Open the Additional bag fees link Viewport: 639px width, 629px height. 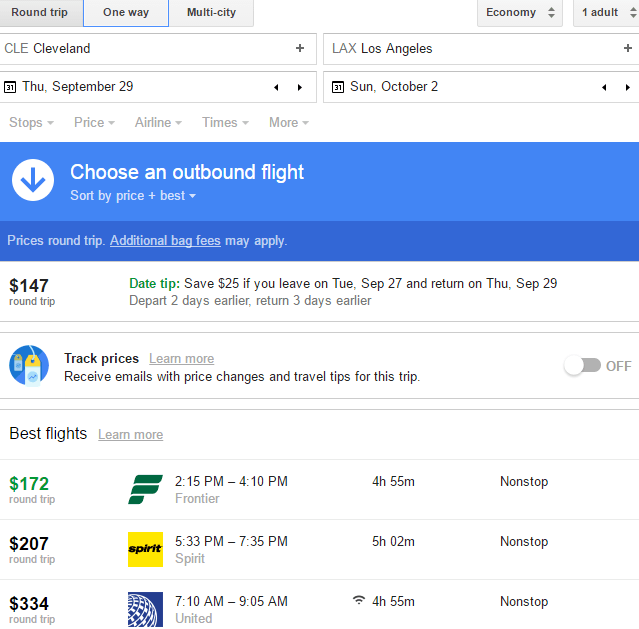[164, 240]
